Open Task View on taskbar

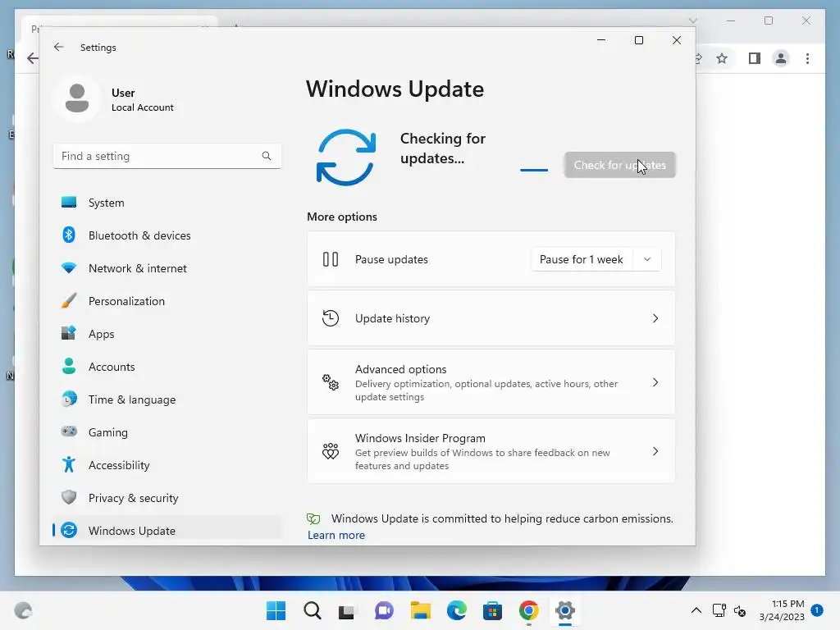[x=347, y=610]
